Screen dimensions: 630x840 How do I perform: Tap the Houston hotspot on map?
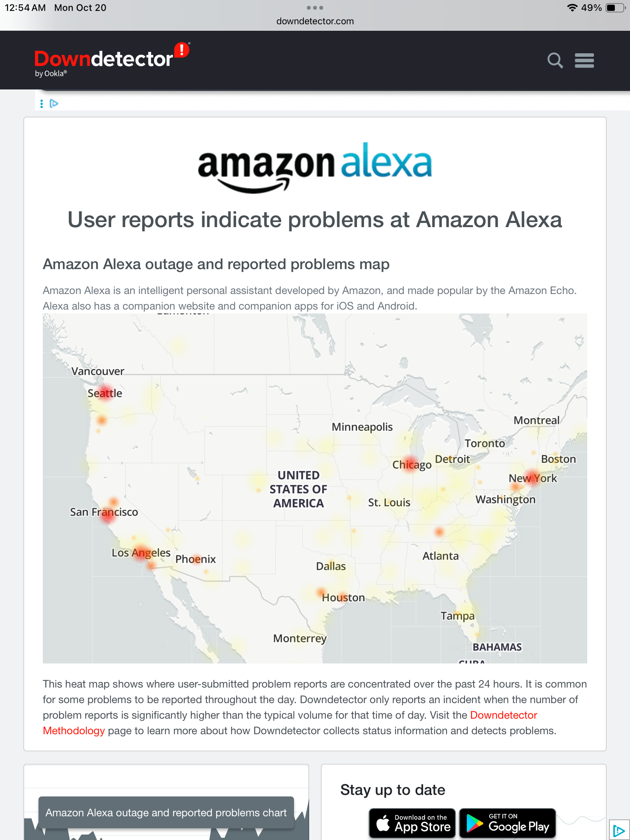tap(321, 593)
